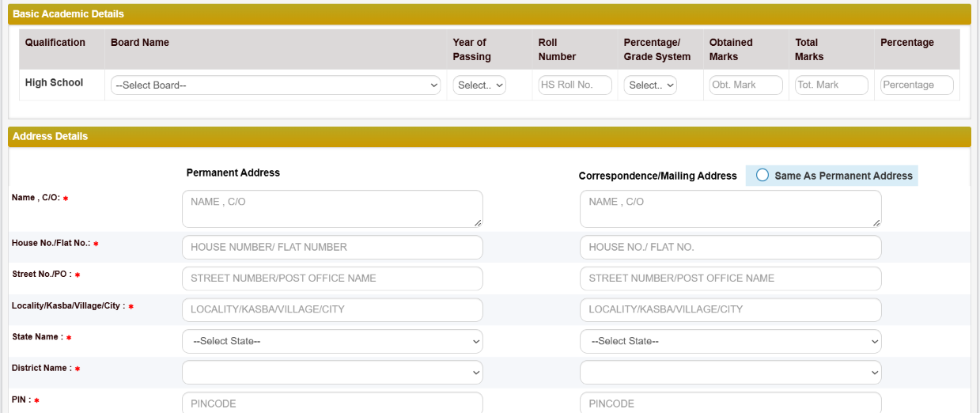The width and height of the screenshot is (980, 413).
Task: Click the Obt. Mark input field
Action: click(x=746, y=85)
